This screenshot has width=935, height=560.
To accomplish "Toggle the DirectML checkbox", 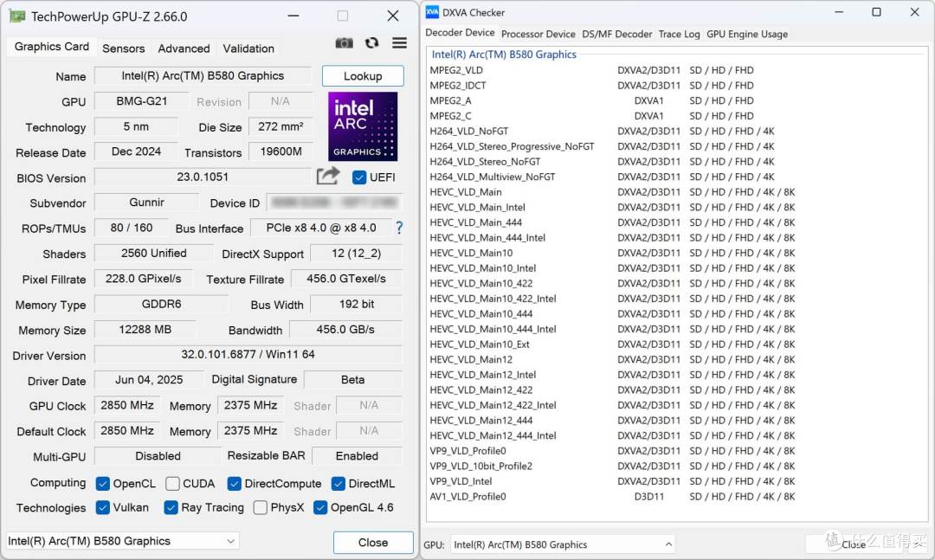I will click(x=339, y=484).
